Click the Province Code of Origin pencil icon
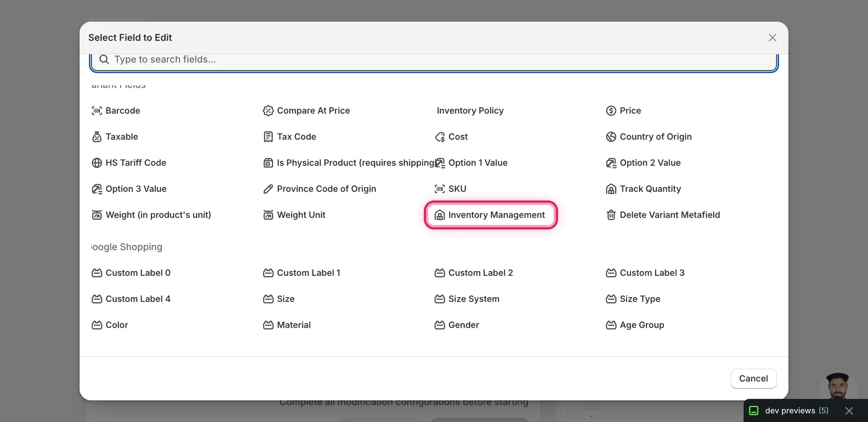 pyautogui.click(x=268, y=189)
